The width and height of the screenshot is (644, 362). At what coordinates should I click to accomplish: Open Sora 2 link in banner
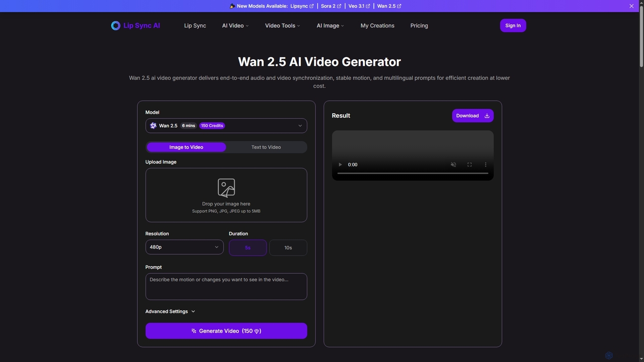331,6
